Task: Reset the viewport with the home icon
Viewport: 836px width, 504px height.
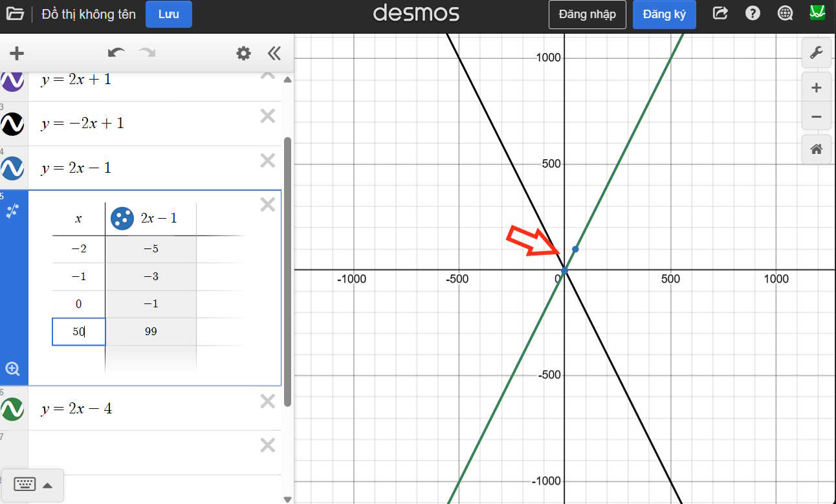Action: click(816, 149)
